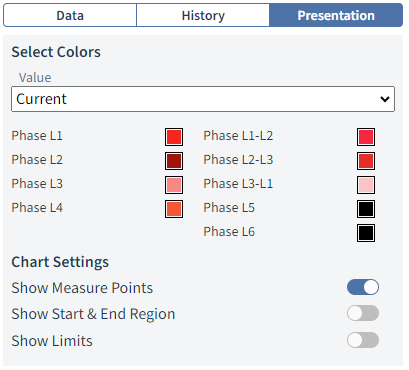Select the Phase L3-L1 light pink swatch
Screen dimensions: 409x370
click(366, 185)
